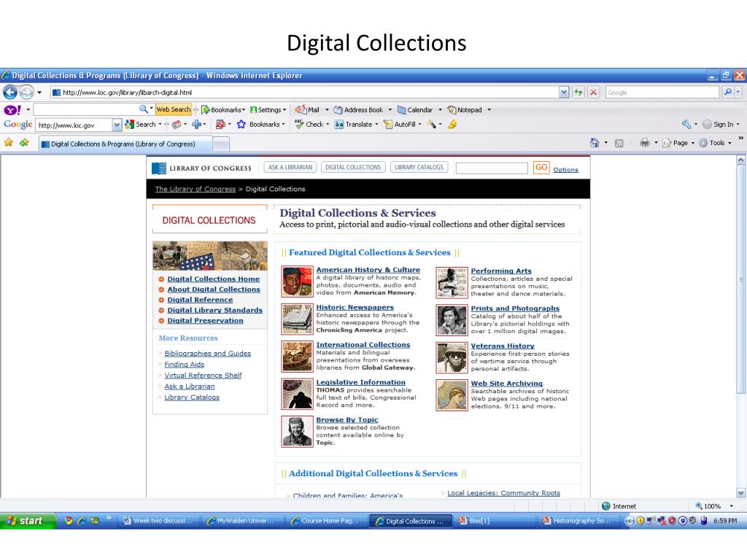Open the Finding Aids resource link

tap(185, 365)
